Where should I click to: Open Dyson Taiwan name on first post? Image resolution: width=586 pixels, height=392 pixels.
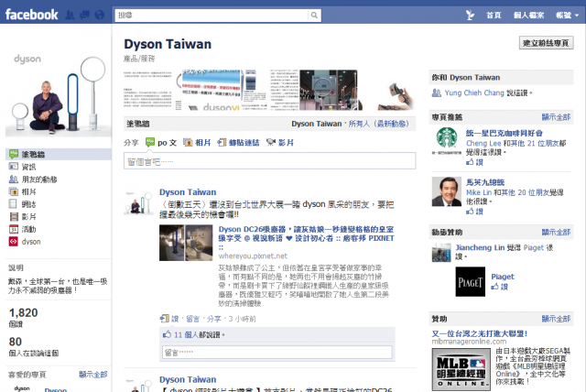coord(188,192)
